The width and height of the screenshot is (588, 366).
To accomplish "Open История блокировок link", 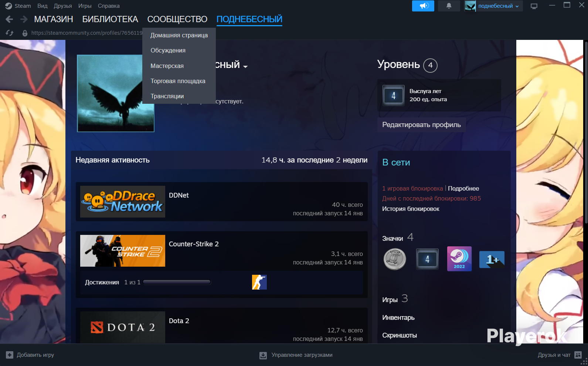I will tap(411, 209).
